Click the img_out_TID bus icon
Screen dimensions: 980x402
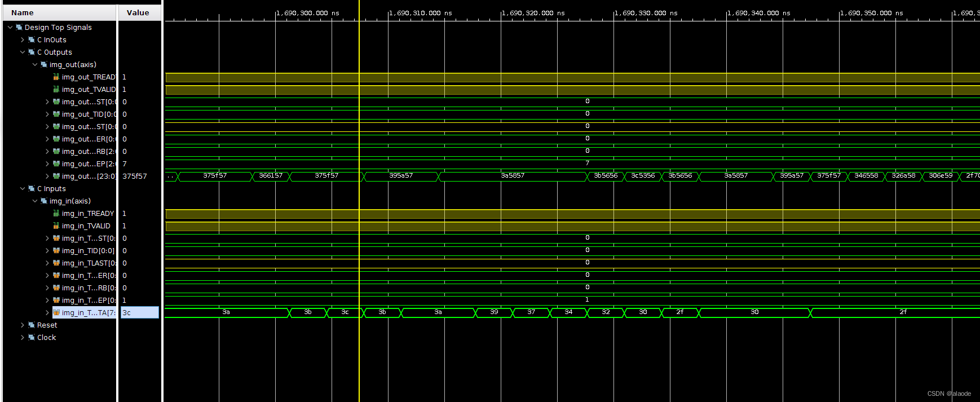56,114
